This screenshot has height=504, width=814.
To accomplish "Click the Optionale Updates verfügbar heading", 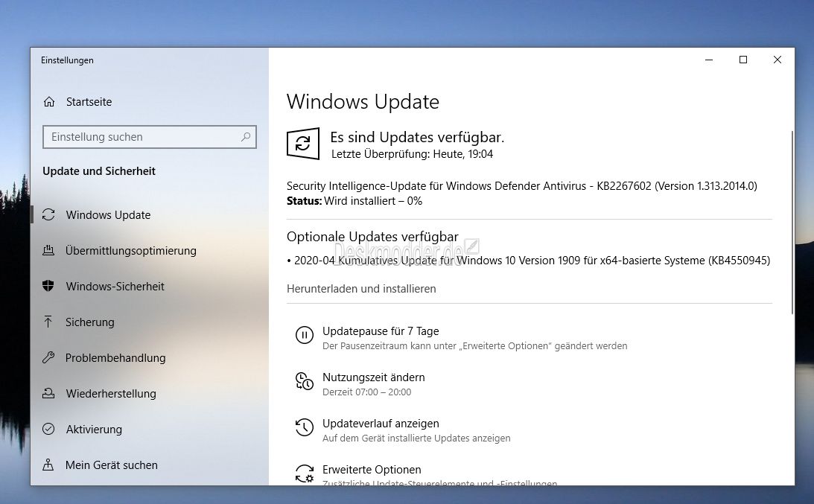I will tap(372, 237).
